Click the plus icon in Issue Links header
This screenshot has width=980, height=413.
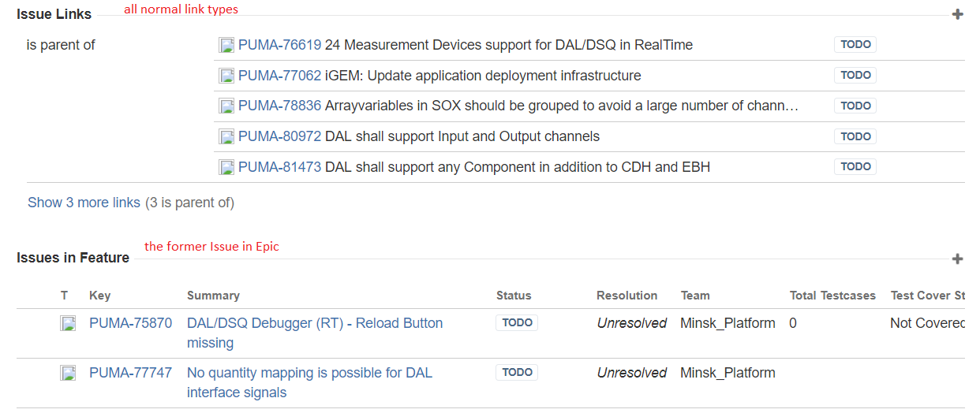(x=957, y=14)
